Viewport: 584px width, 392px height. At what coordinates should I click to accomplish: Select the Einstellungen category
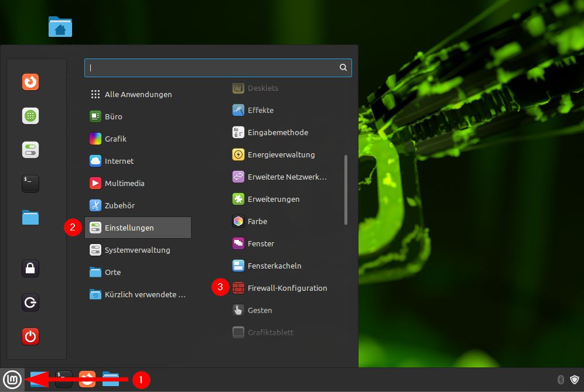click(x=130, y=228)
